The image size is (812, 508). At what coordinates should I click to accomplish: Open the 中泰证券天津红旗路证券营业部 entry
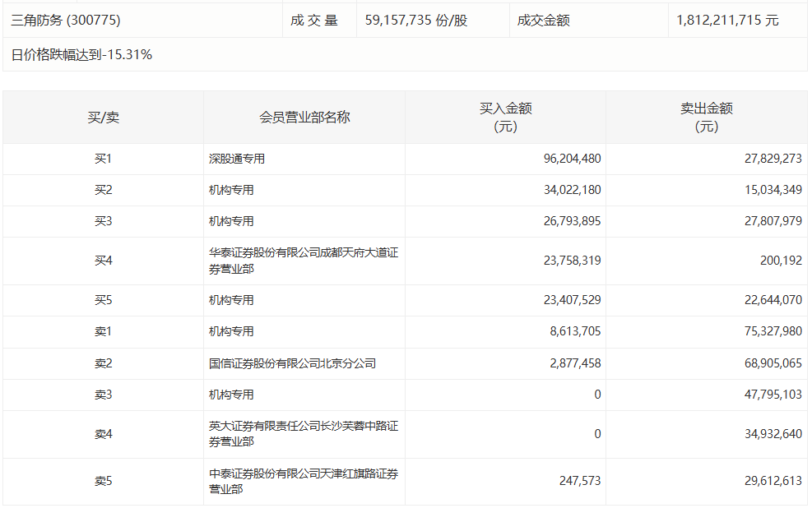303,481
